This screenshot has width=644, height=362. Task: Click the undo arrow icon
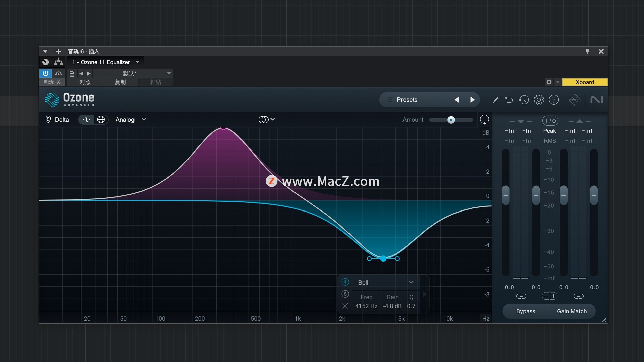click(509, 100)
